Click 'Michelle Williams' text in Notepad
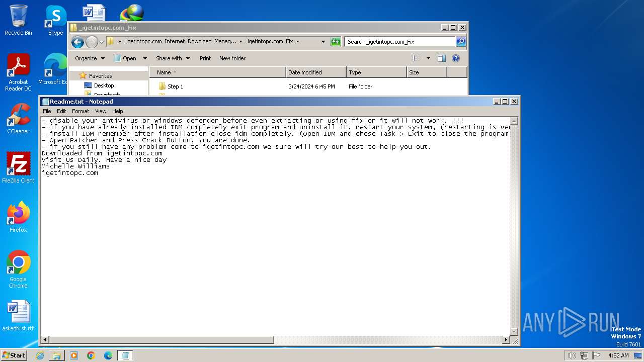 click(75, 166)
